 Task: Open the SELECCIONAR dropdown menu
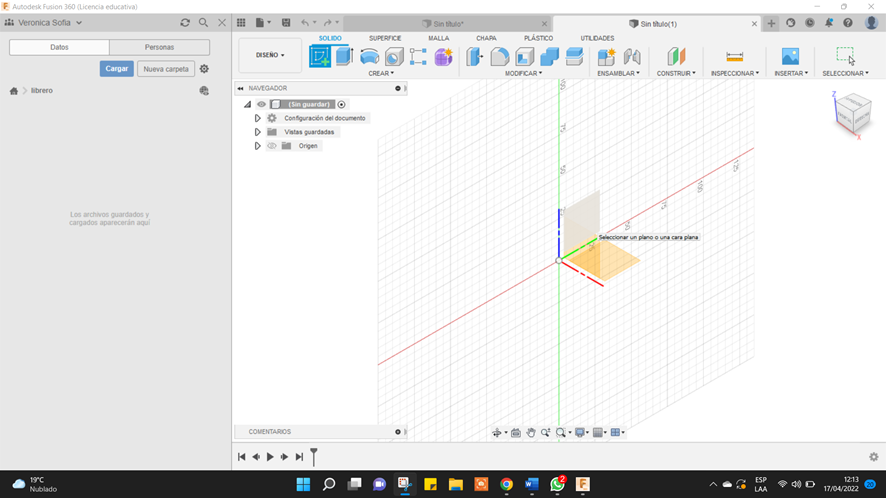[x=845, y=73]
